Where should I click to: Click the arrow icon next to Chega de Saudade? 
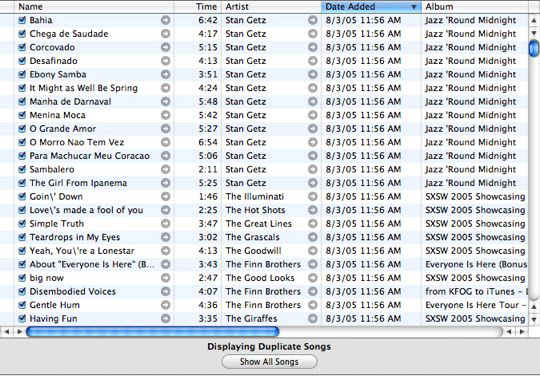click(166, 34)
